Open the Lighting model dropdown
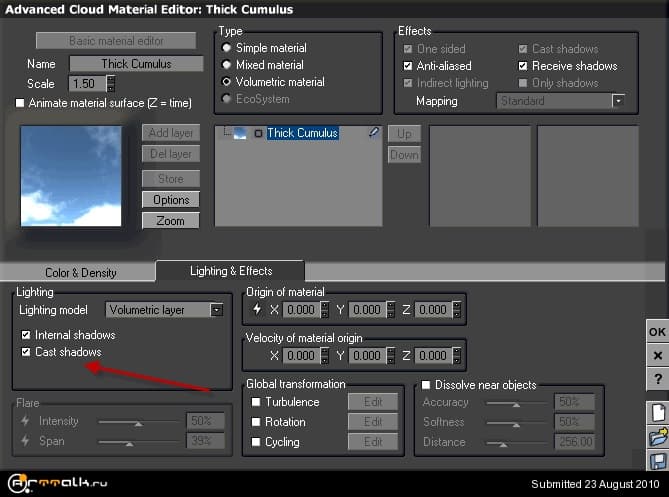The height and width of the screenshot is (497, 669). 216,310
